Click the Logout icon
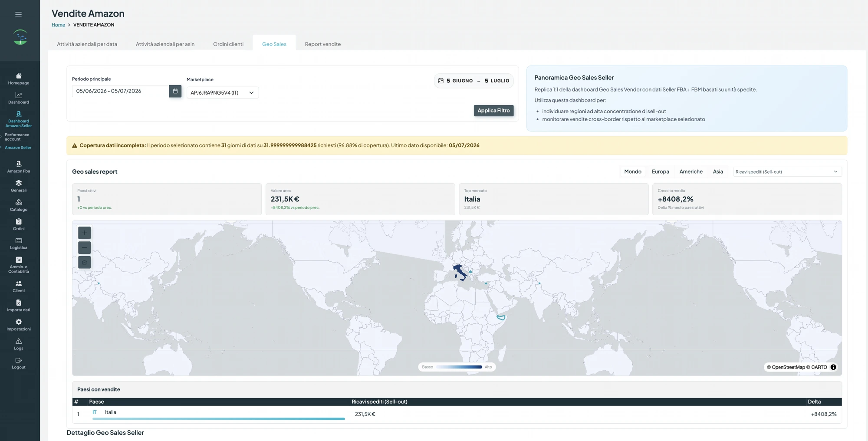 19,360
